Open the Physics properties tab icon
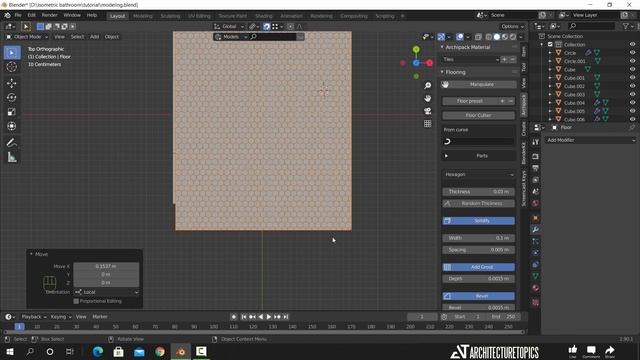640x360 pixels. [x=536, y=253]
